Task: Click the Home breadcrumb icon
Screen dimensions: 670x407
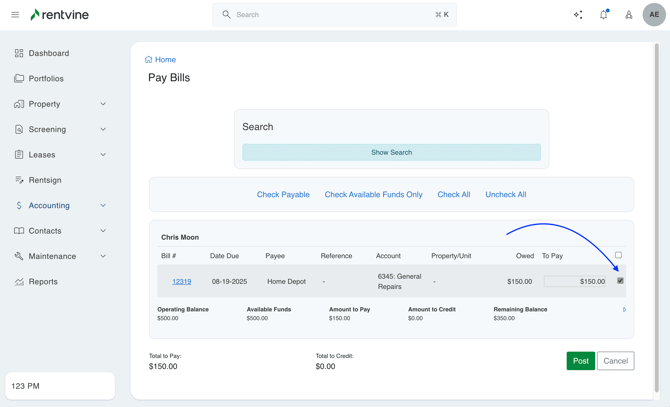Action: pyautogui.click(x=149, y=60)
